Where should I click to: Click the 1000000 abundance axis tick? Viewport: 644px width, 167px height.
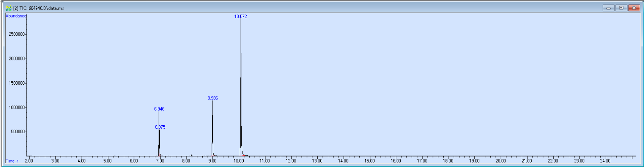point(16,108)
